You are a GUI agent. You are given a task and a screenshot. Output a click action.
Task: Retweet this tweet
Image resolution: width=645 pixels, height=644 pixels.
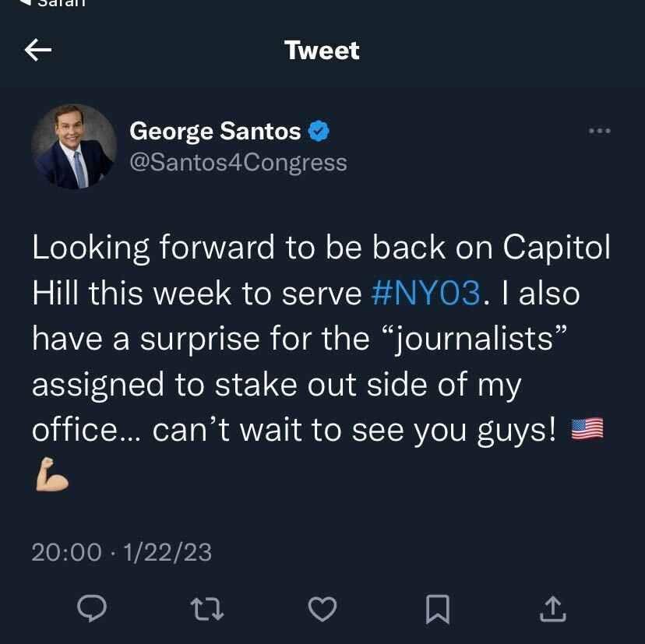click(207, 609)
